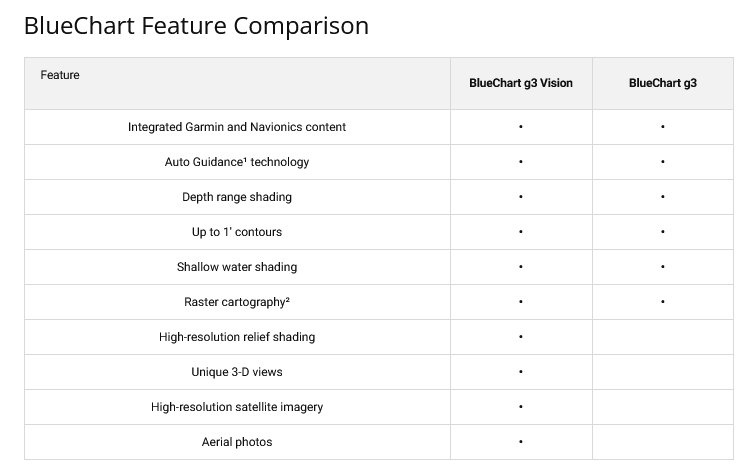The height and width of the screenshot is (474, 746).
Task: Select High-resolution satellite imagery text
Action: (237, 407)
